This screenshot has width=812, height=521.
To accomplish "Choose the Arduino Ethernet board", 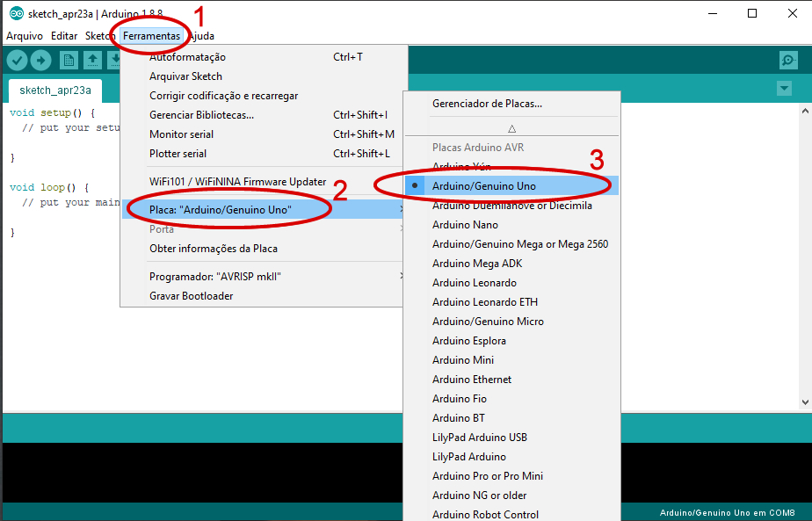I will coord(511,379).
